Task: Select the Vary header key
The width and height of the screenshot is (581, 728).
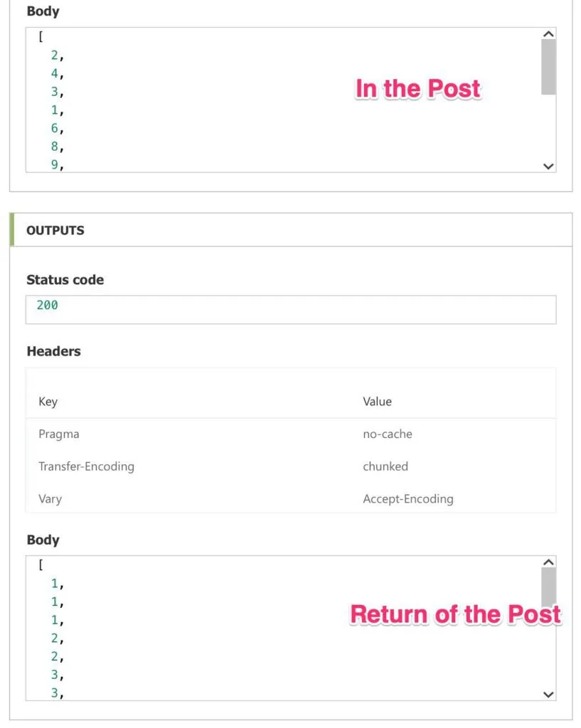Action: click(x=50, y=499)
